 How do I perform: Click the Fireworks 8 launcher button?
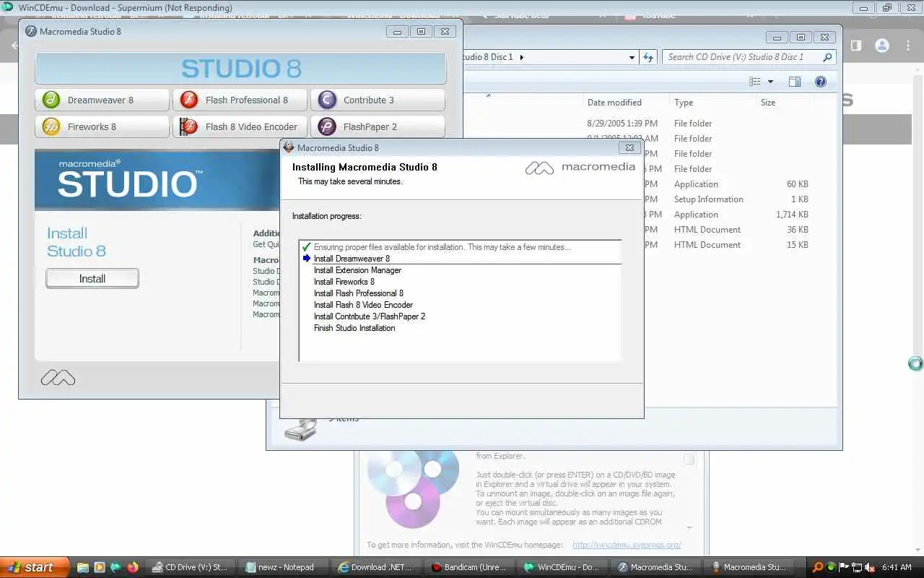(102, 126)
